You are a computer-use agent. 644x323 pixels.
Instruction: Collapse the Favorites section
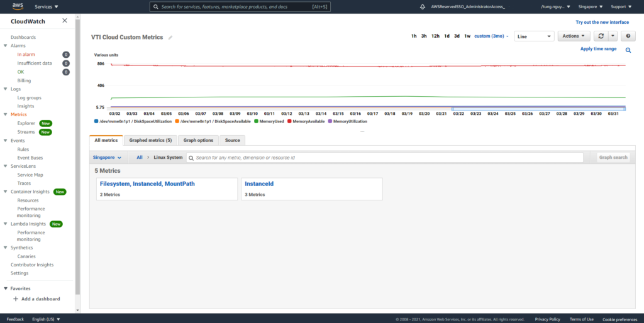(5, 288)
